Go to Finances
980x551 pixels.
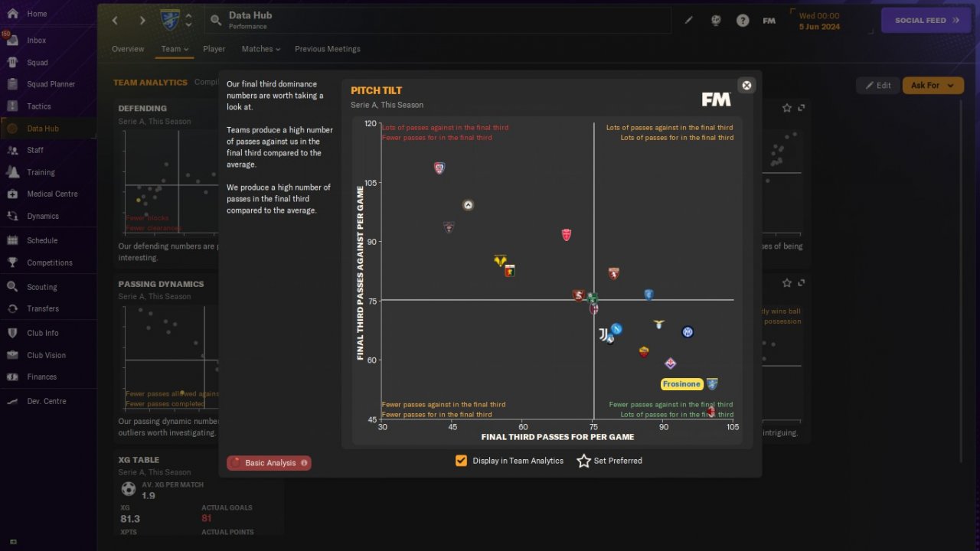[41, 377]
